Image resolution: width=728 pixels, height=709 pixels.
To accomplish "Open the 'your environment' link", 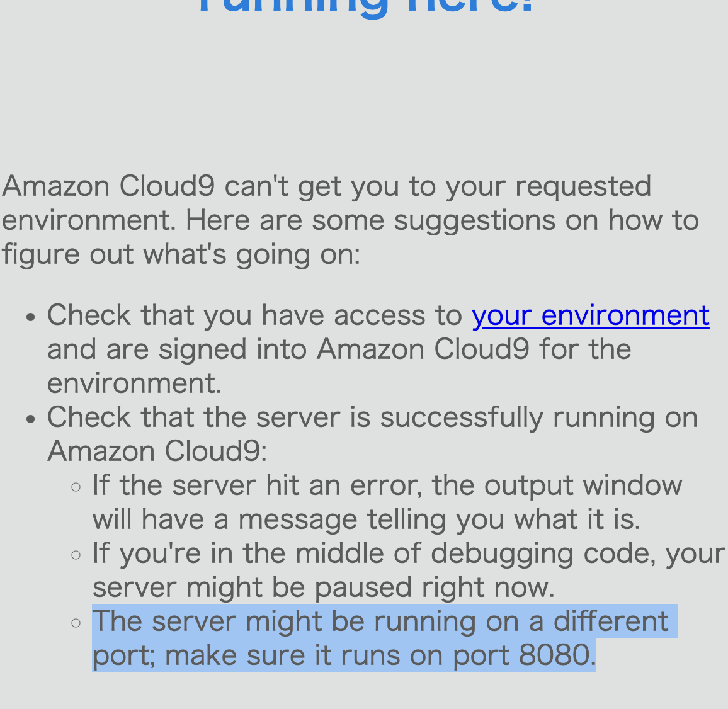I will (590, 316).
